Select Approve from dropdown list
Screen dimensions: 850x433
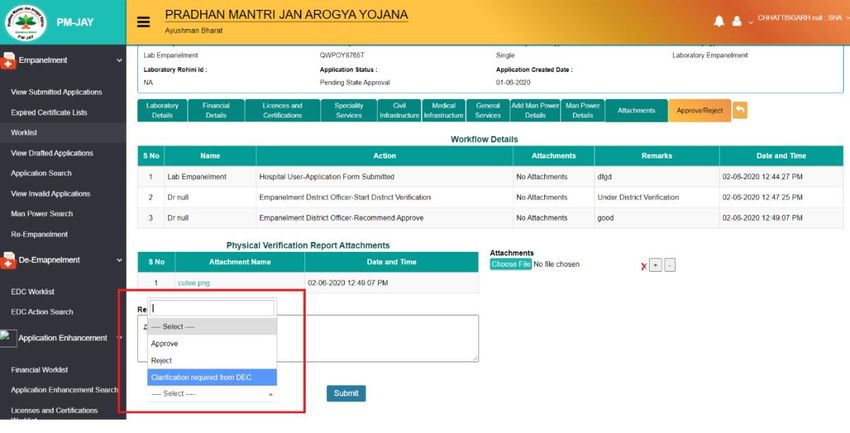click(x=212, y=344)
